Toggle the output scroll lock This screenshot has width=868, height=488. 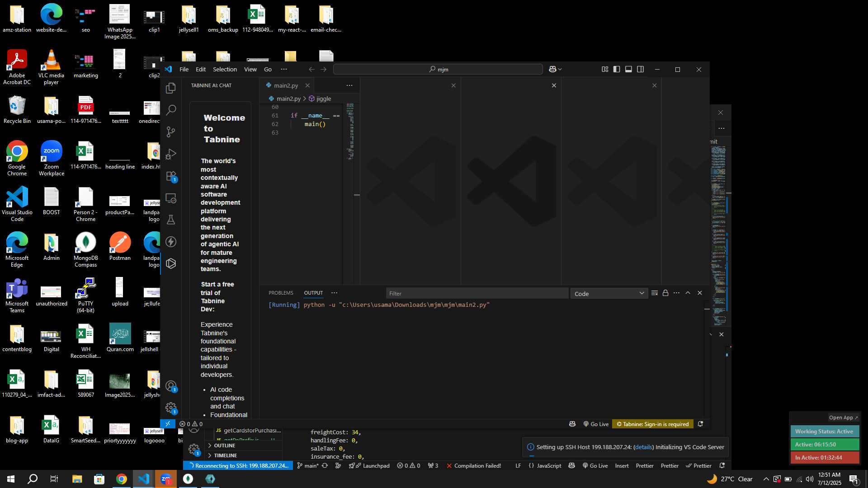tap(665, 293)
